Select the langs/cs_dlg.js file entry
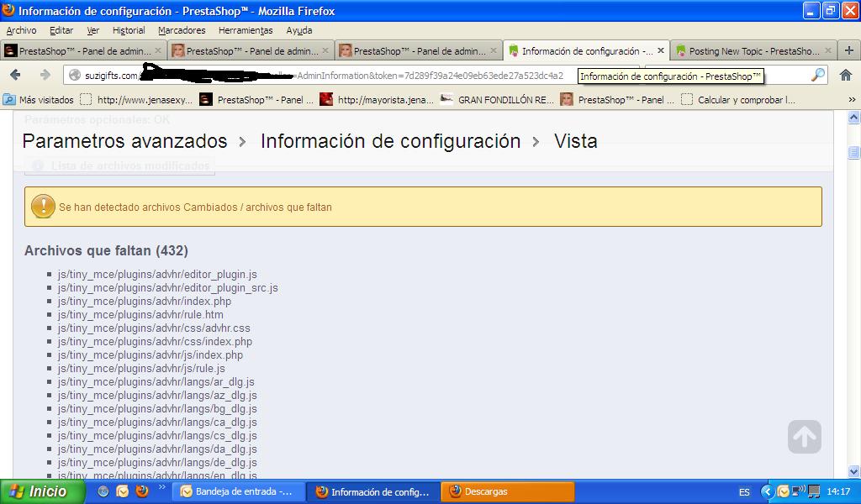Screen dimensions: 861x504 (157, 435)
